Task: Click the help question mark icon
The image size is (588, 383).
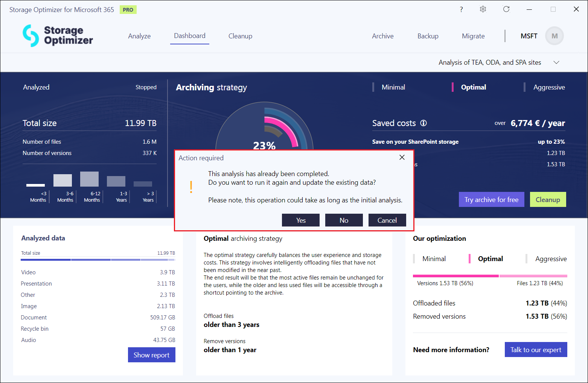Action: point(461,9)
